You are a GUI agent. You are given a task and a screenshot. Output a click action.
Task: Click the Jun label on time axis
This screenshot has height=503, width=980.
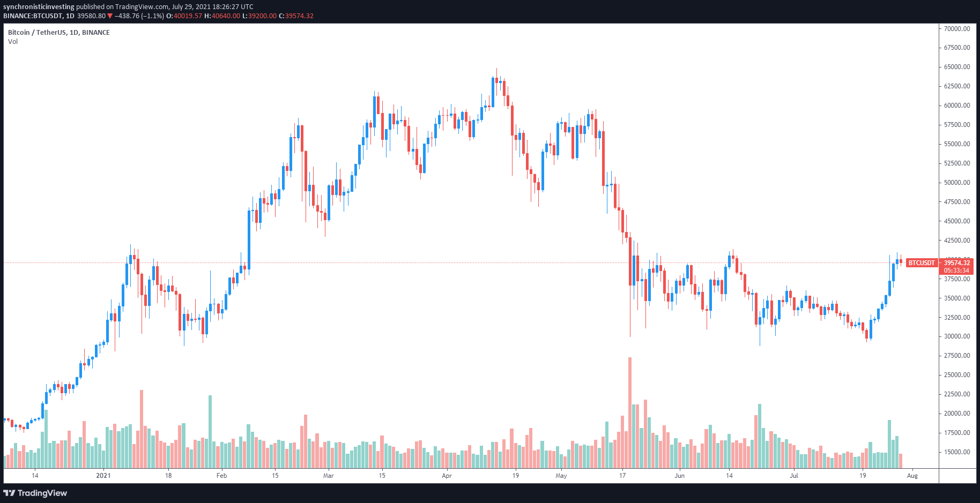coord(679,476)
